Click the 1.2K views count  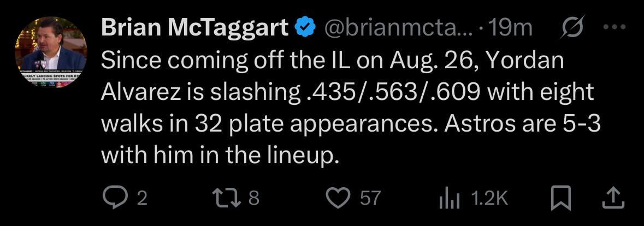click(x=489, y=198)
